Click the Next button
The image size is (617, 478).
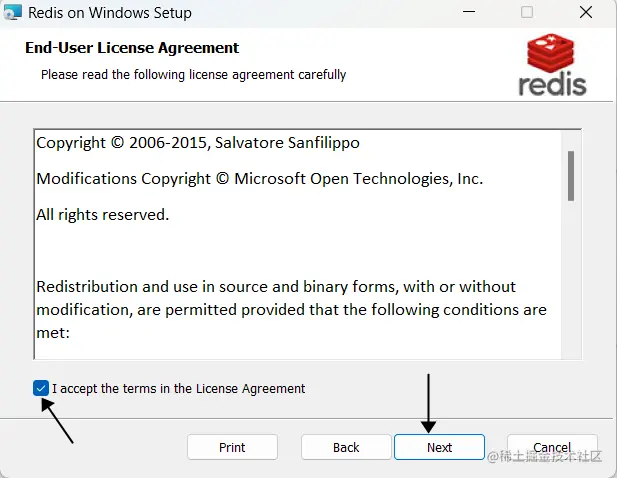(x=439, y=447)
